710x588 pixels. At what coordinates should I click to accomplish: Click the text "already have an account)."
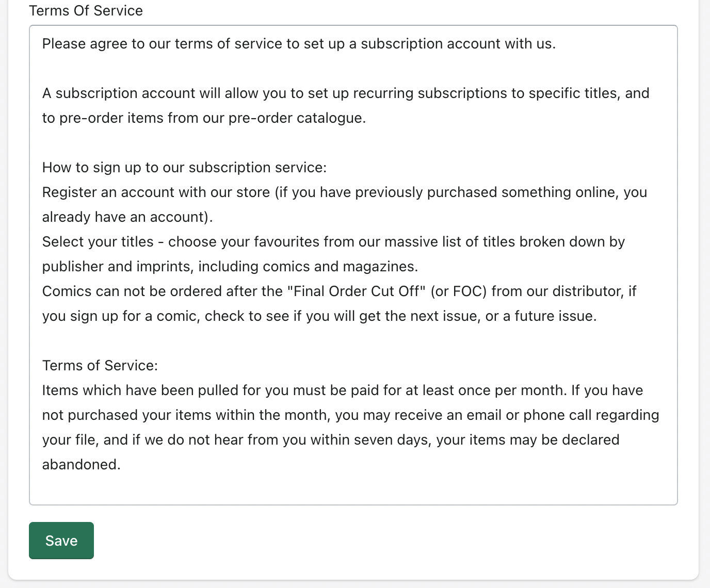[x=127, y=217]
